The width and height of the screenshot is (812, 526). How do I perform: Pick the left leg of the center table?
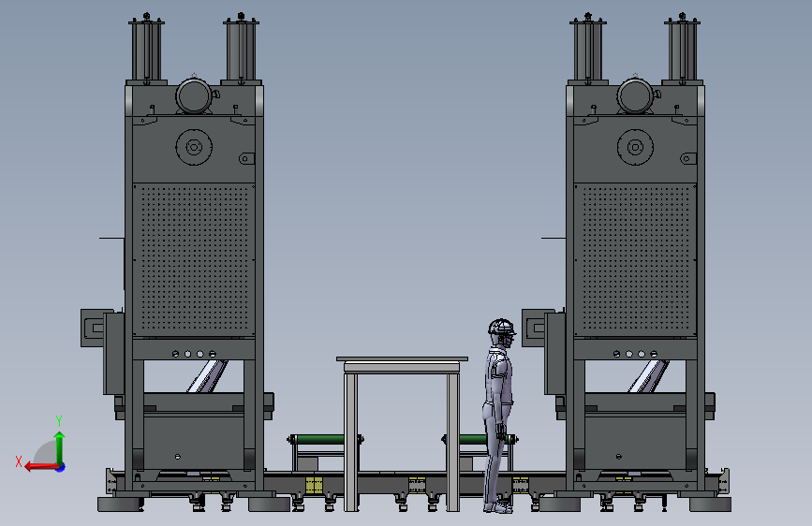click(351, 442)
